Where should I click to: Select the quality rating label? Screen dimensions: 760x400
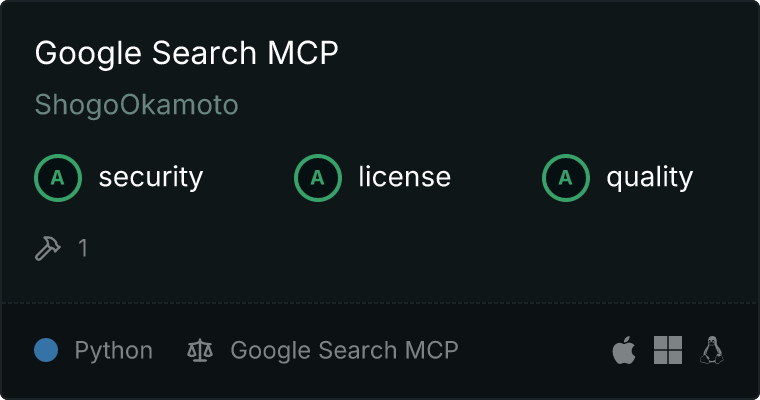(x=650, y=177)
